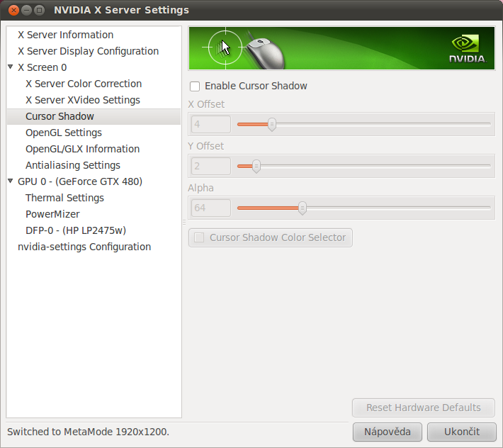Click the Ukončit quit button
Image resolution: width=503 pixels, height=448 pixels.
tap(462, 432)
